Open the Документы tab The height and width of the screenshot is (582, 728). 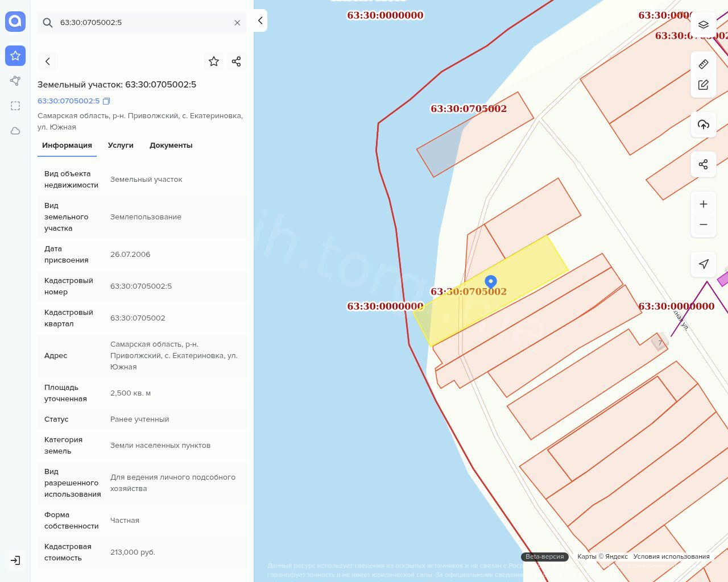pyautogui.click(x=171, y=145)
